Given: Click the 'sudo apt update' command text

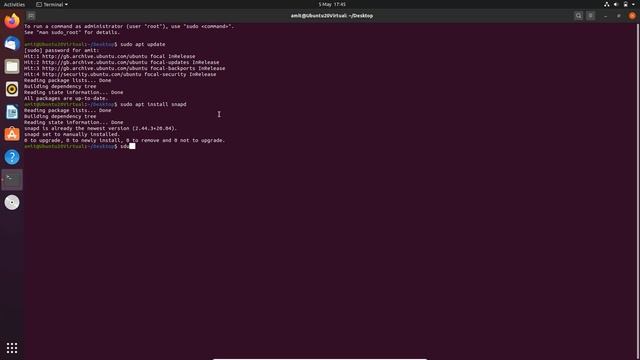Looking at the screenshot, I should point(143,44).
